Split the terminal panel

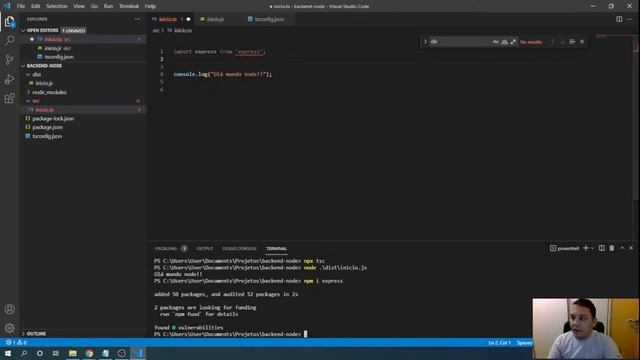(602, 248)
